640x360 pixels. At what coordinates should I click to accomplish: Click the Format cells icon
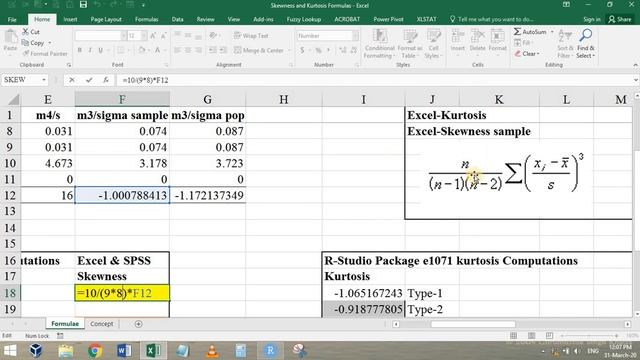tap(497, 37)
